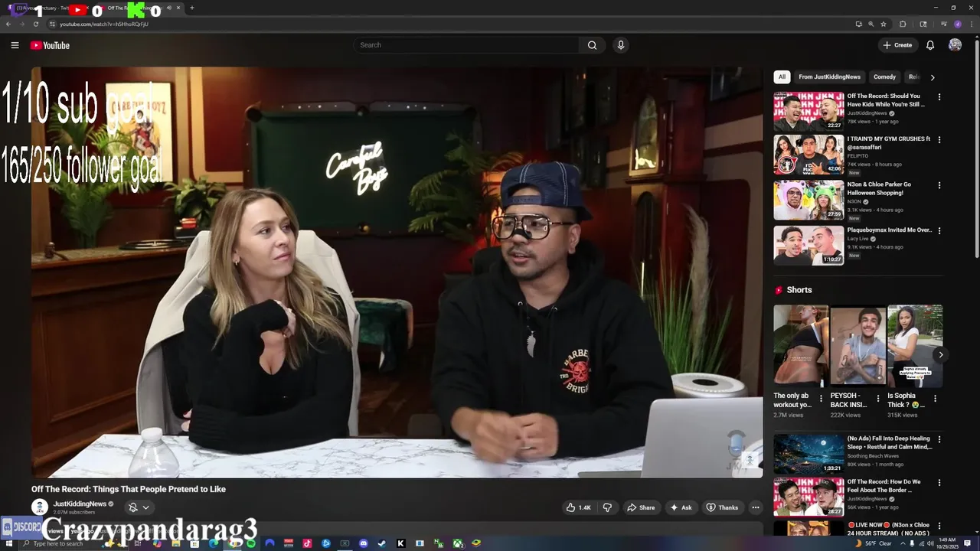Click the Thanks button
This screenshot has width=980, height=551.
(x=722, y=507)
